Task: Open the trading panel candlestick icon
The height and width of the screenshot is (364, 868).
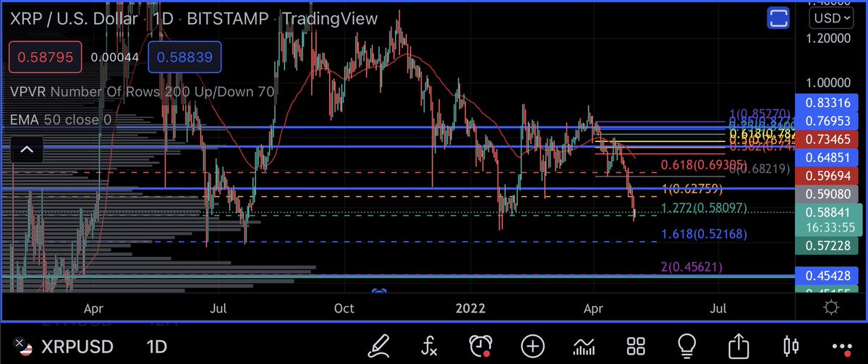Action: pyautogui.click(x=791, y=346)
